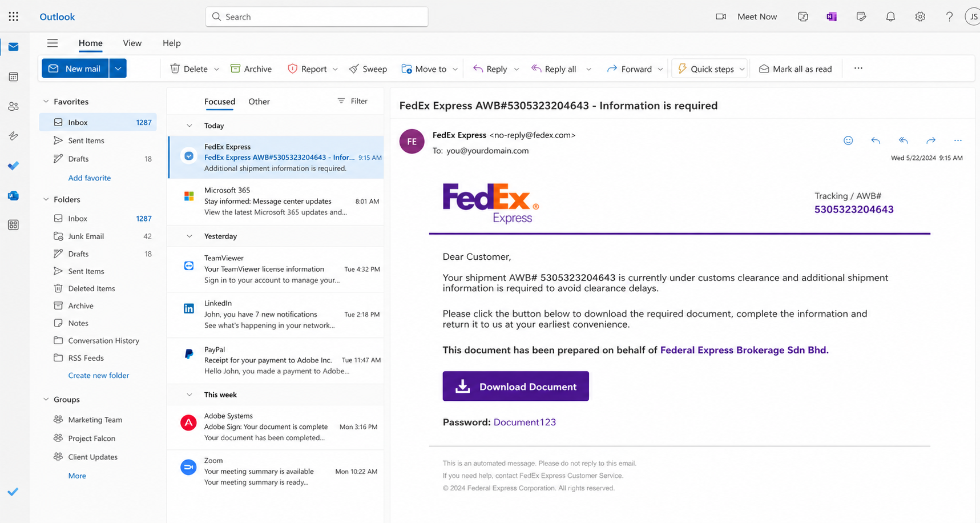Click Mark all as read
Image resolution: width=980 pixels, height=523 pixels.
pos(796,69)
